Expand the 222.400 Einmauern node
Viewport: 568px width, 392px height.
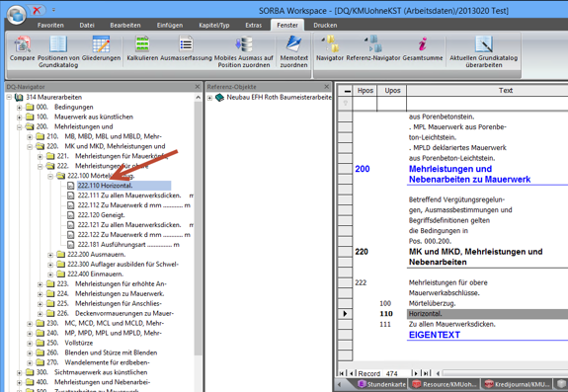[50, 274]
